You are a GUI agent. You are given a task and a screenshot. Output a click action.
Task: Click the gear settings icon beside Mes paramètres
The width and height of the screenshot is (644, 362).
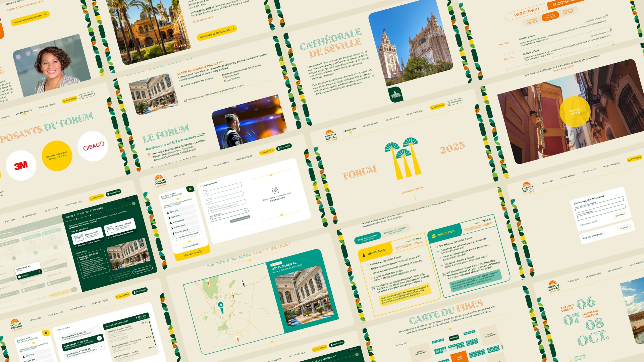tap(190, 189)
